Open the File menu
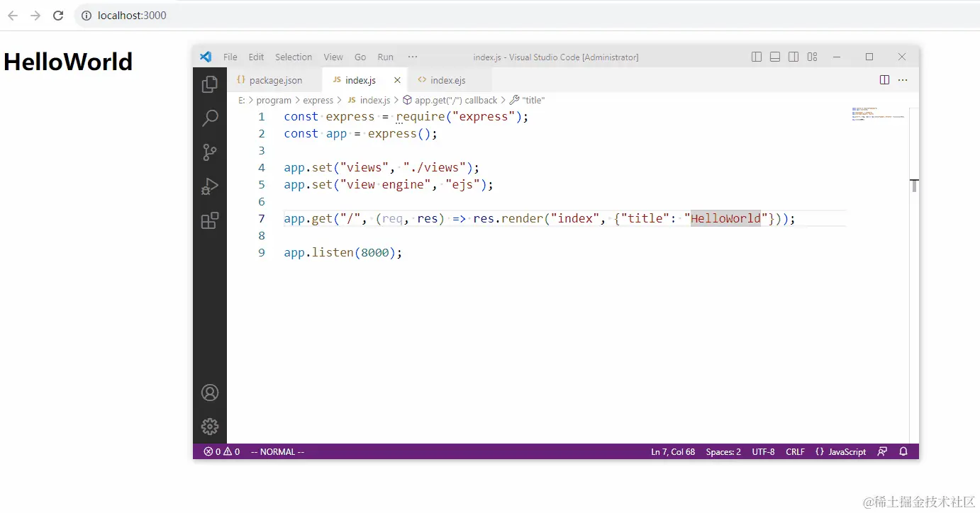 point(230,57)
